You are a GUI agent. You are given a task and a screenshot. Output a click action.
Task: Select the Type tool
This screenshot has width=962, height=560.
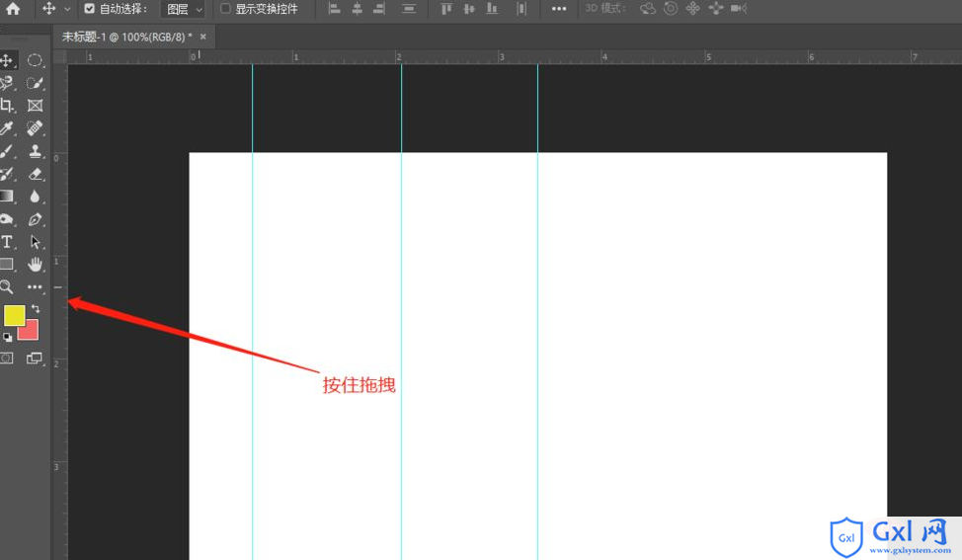pos(7,242)
